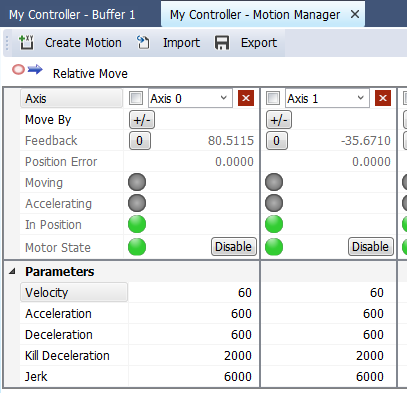Click the Motor State row label
This screenshot has height=393, width=407.
coord(58,248)
